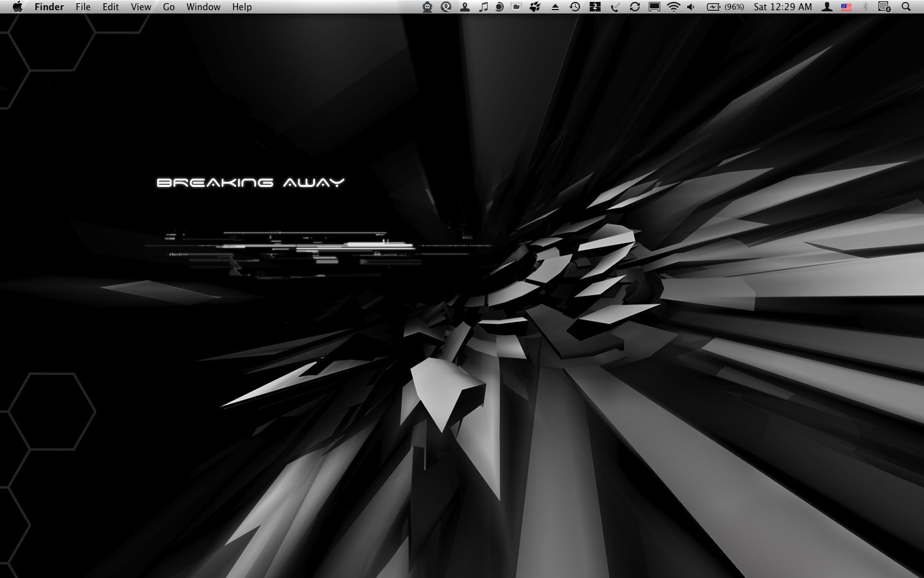Click the stamp-shaped menu bar icon
Image resolution: width=924 pixels, height=578 pixels.
point(465,7)
